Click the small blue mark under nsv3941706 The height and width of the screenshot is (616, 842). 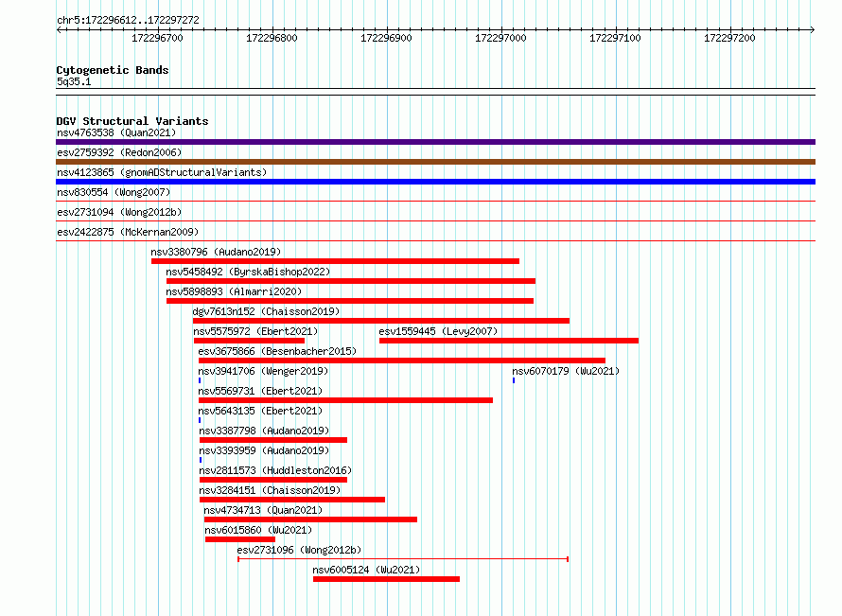[200, 380]
